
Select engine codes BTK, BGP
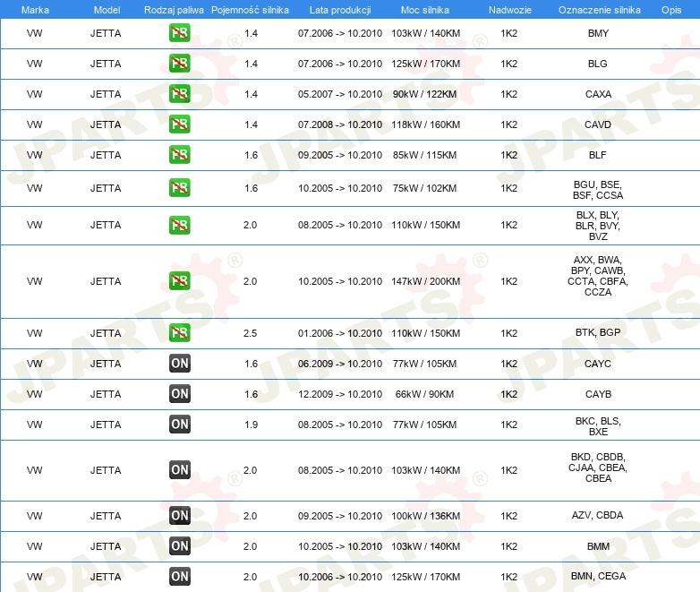click(598, 332)
